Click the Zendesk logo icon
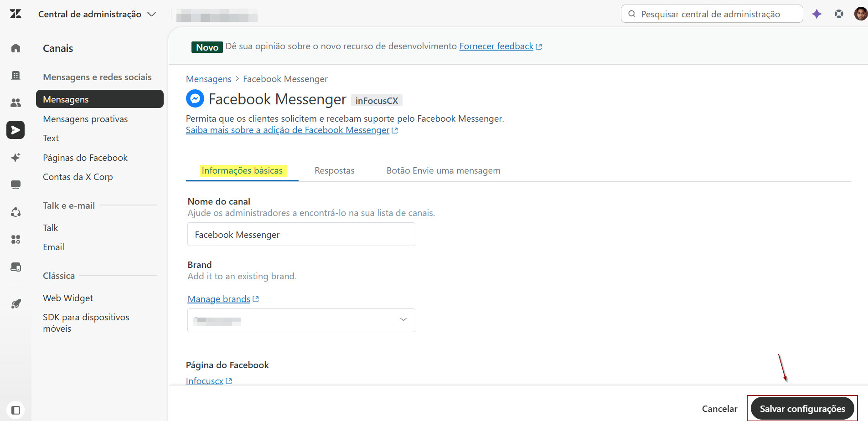This screenshot has height=421, width=868. [x=15, y=14]
